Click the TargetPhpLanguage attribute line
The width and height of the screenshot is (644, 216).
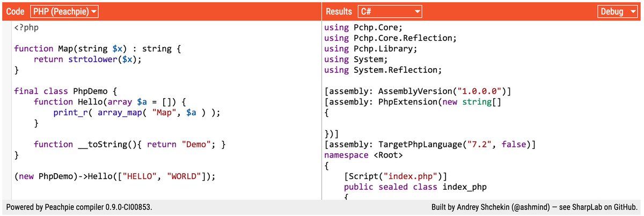point(430,144)
